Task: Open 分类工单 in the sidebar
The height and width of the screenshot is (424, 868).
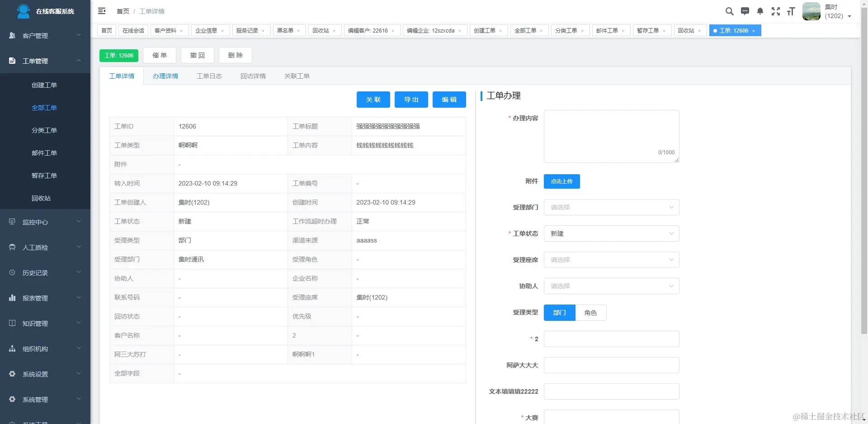Action: pos(44,130)
